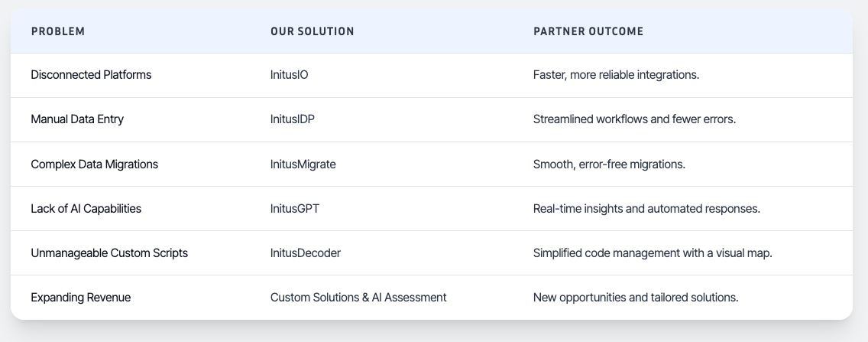Click 'New opportunities and tailored solutions' text
This screenshot has height=342, width=868.
(x=636, y=297)
